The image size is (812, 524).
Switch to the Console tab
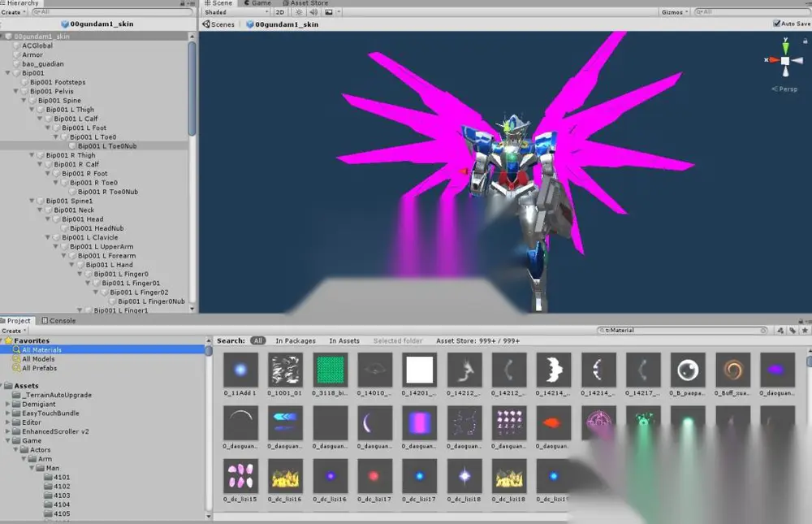point(58,320)
